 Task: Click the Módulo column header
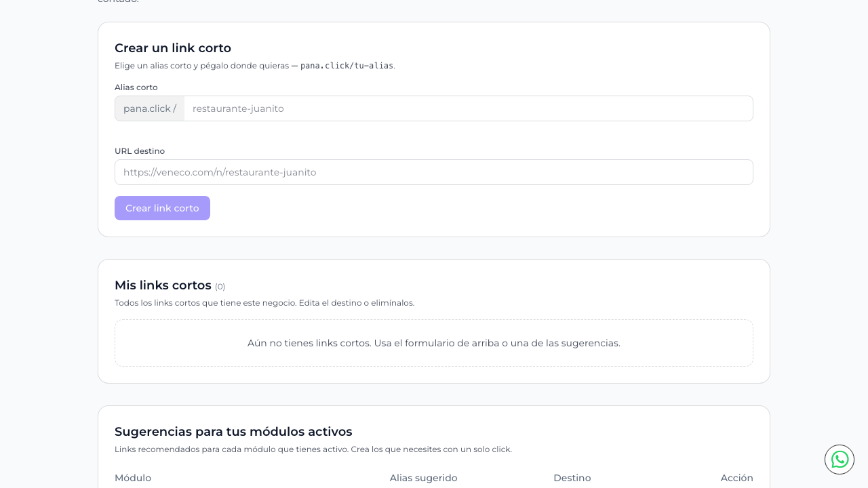[x=133, y=478]
